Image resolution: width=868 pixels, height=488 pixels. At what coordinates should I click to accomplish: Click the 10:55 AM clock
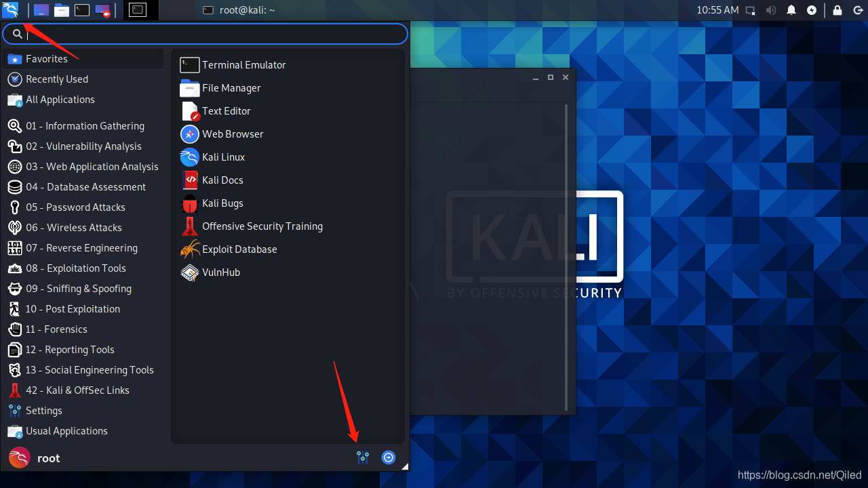tap(717, 10)
